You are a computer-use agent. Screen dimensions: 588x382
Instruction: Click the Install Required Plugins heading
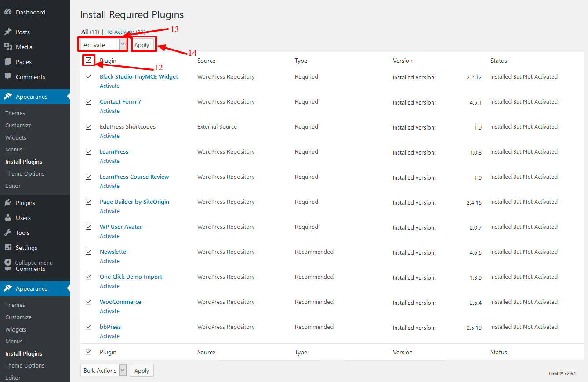click(132, 14)
